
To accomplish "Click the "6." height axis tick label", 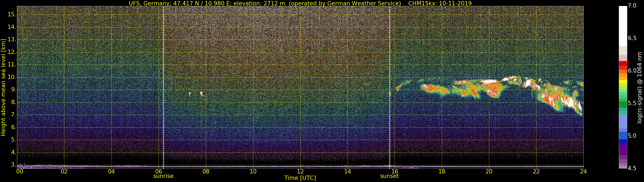I will coord(13,127).
